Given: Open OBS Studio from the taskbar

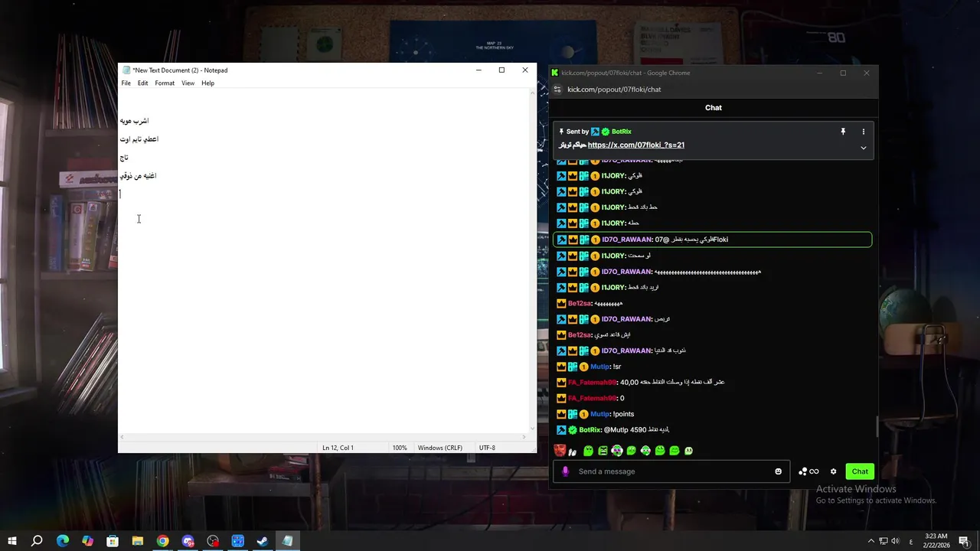Looking at the screenshot, I should click(x=213, y=541).
